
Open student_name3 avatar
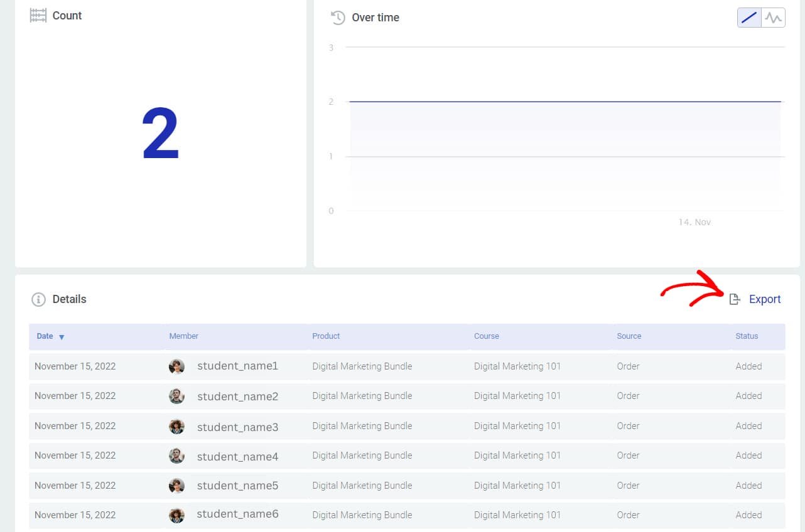176,426
